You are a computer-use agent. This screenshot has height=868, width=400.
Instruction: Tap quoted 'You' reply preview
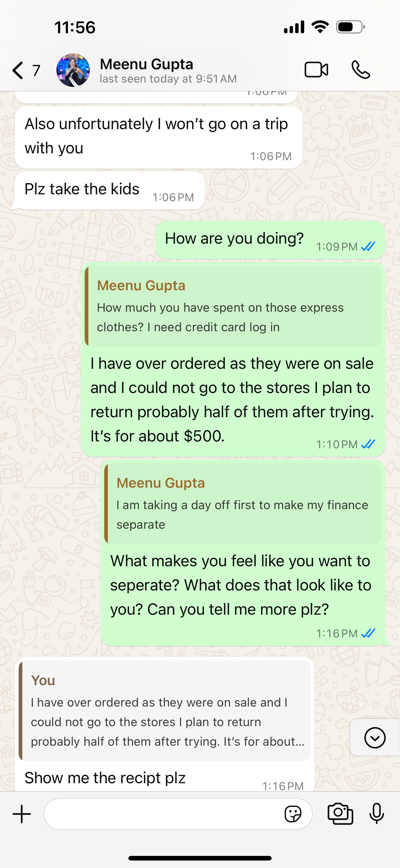[165, 711]
